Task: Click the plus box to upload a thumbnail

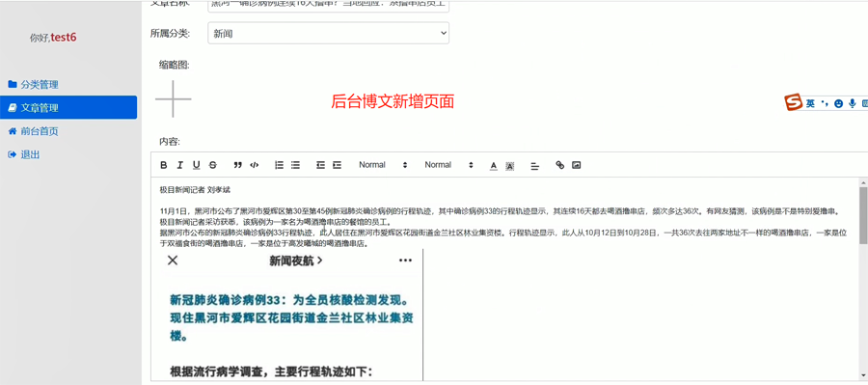Action: (174, 98)
